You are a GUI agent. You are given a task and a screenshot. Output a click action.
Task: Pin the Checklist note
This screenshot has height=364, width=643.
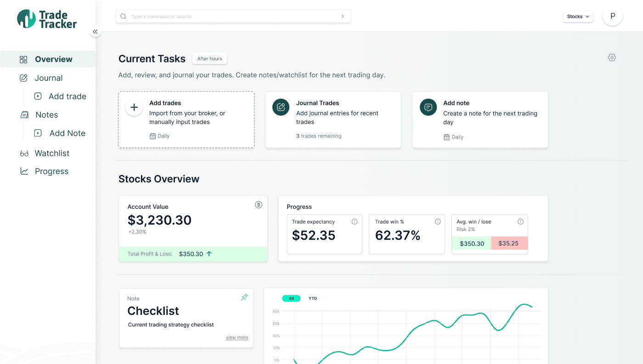[x=244, y=297]
